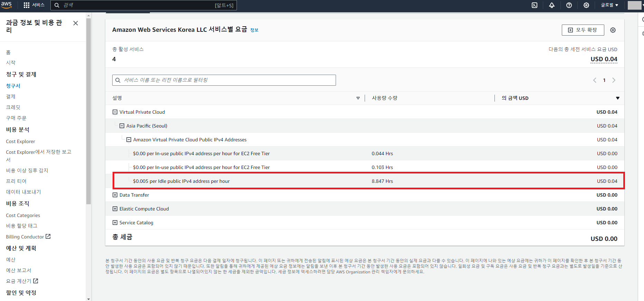Screen dimensions: 644x301
Task: Open 홈 in sidebar
Action: pos(8,52)
